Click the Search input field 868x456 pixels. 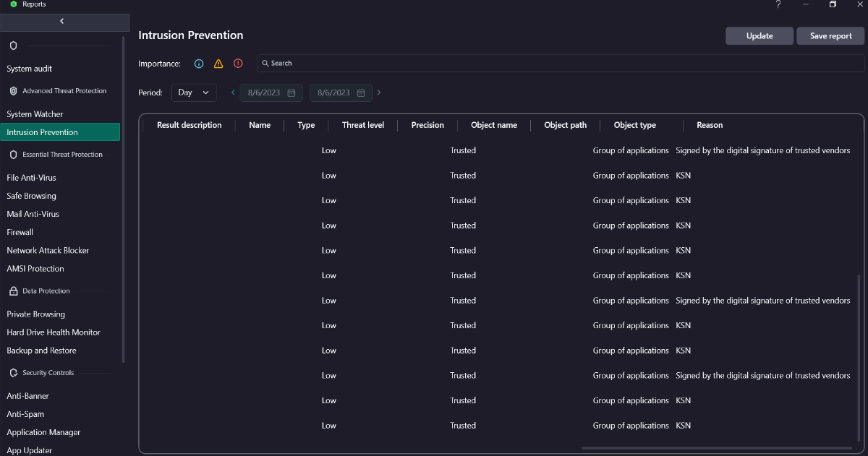[x=561, y=64]
